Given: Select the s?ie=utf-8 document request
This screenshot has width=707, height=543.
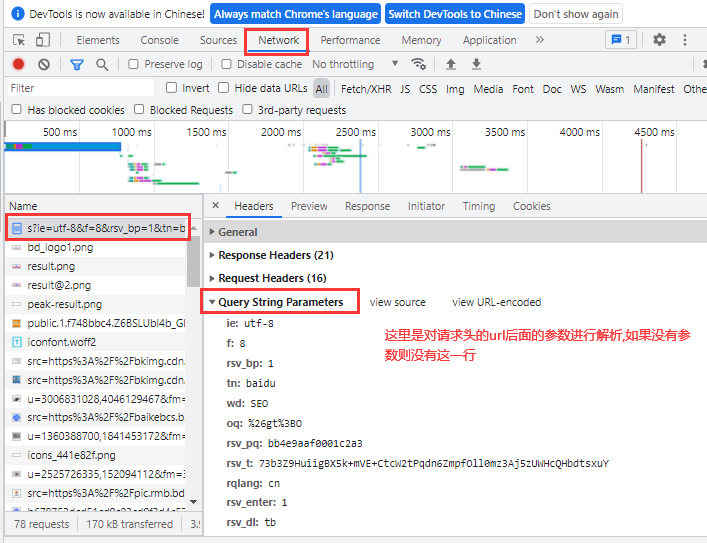Looking at the screenshot, I should (96, 228).
